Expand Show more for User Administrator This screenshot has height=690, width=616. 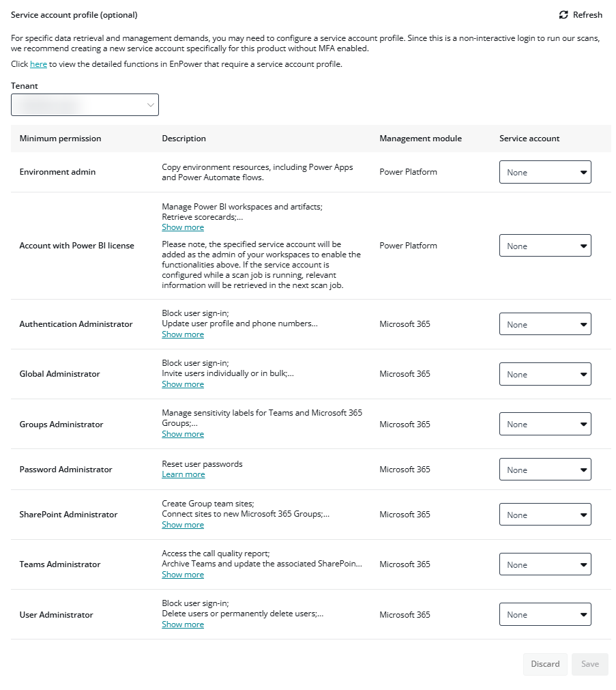pos(182,624)
